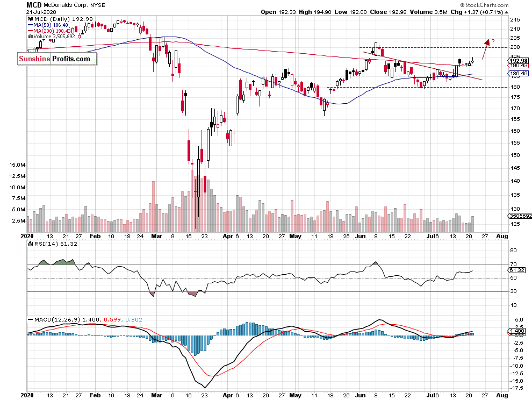Screen dimensions: 532x400
Task: Select the MA(50) 186.49 legend entry
Action: click(51, 25)
